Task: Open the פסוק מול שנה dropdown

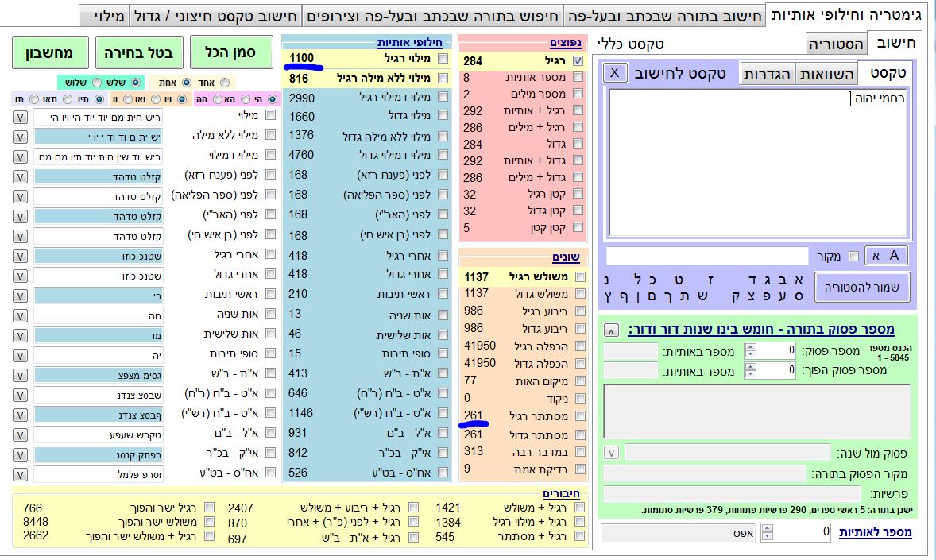Action: (x=611, y=453)
